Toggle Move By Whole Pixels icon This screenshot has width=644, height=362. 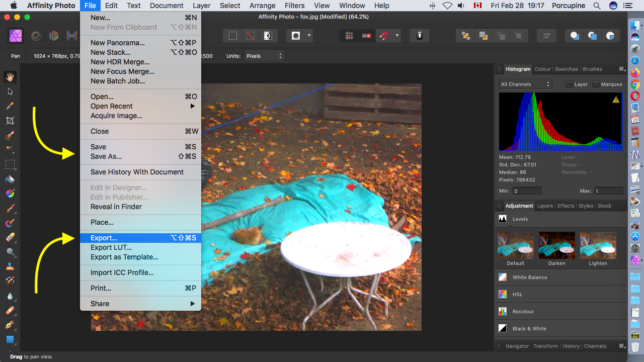366,36
